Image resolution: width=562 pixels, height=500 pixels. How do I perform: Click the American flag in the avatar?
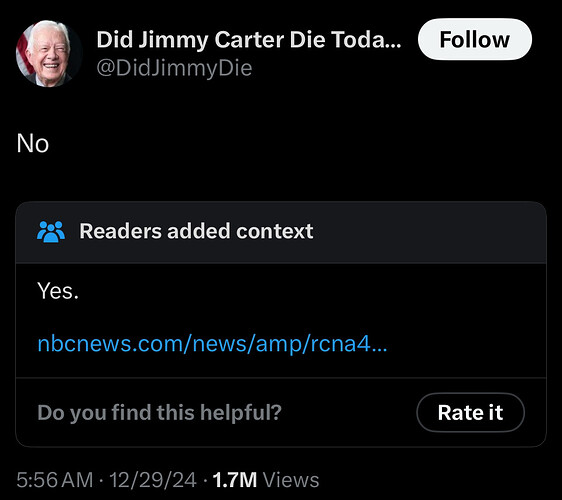click(22, 54)
